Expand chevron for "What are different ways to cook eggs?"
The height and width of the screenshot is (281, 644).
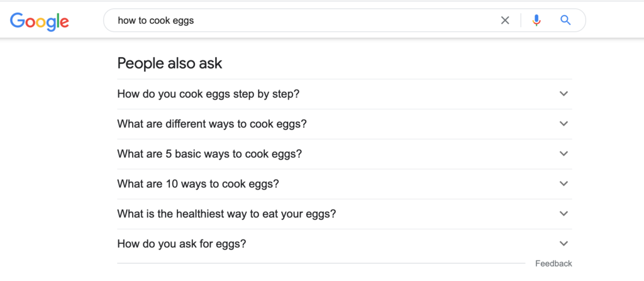tap(563, 124)
